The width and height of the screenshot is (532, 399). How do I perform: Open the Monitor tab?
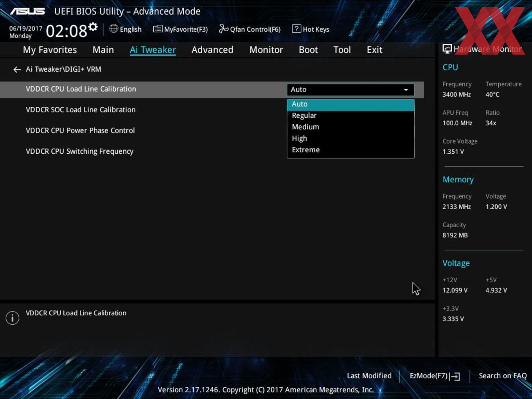tap(266, 50)
